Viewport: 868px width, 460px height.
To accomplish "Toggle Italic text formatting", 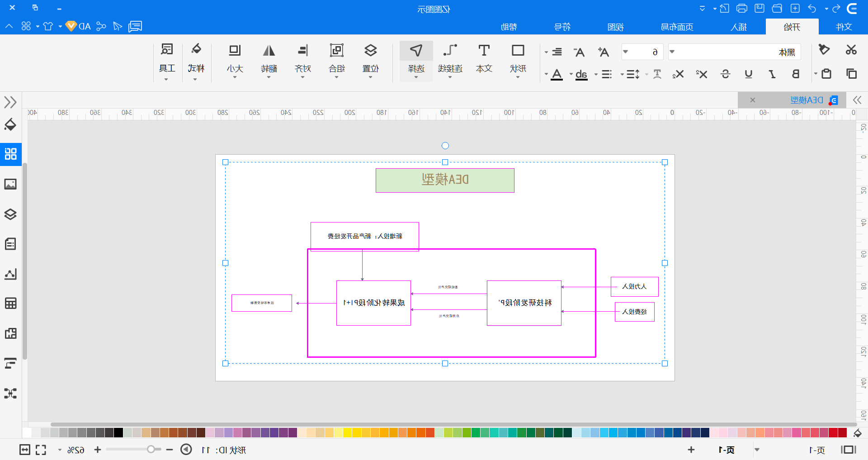I will click(772, 74).
